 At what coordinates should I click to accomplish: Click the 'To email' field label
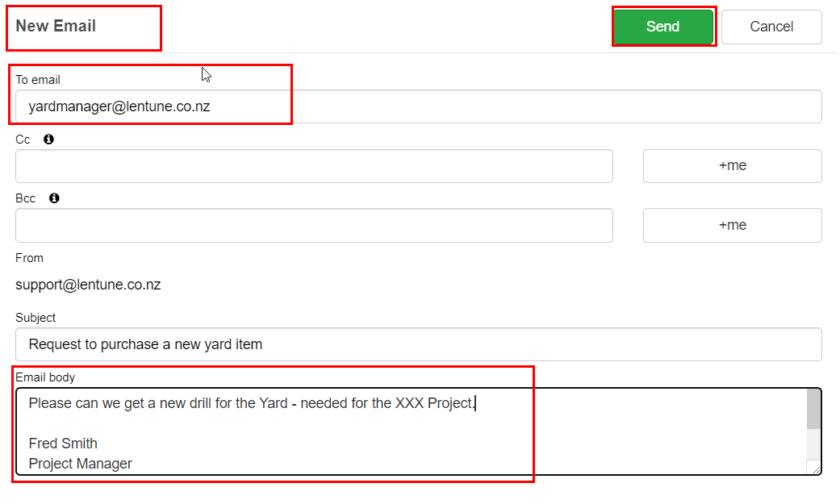tap(37, 80)
